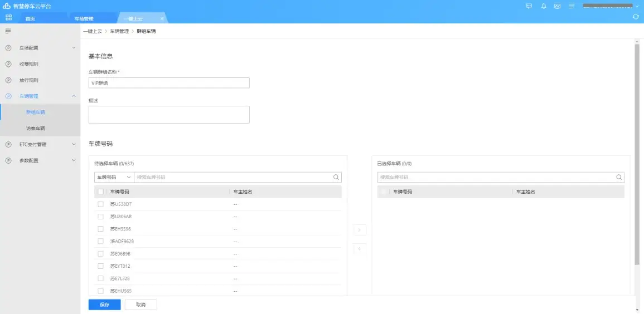Image resolution: width=644 pixels, height=314 pixels.
Task: Expand the 车场配置 sidebar menu
Action: [40, 48]
